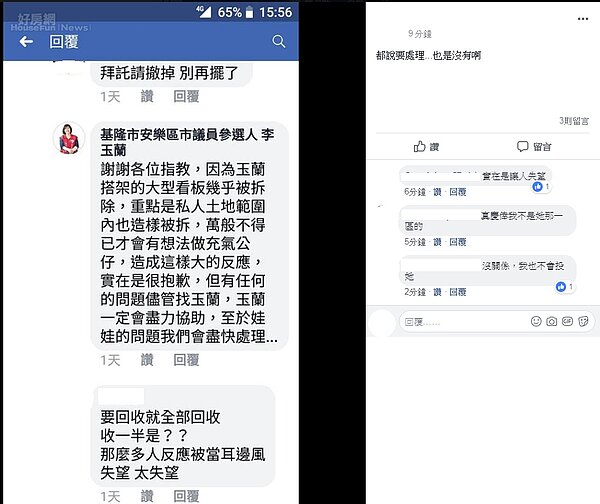
Task: Tap the back arrow in the header
Action: coord(26,41)
